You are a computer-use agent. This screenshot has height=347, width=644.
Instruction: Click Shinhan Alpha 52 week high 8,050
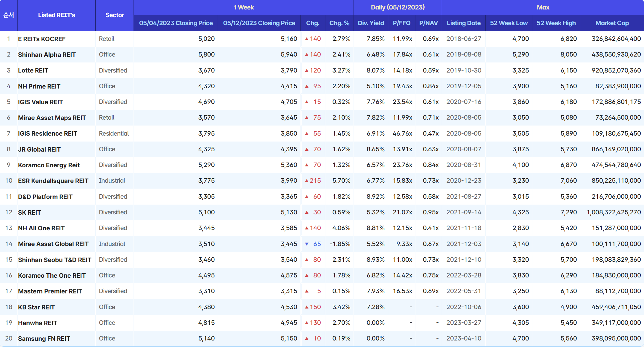[568, 54]
